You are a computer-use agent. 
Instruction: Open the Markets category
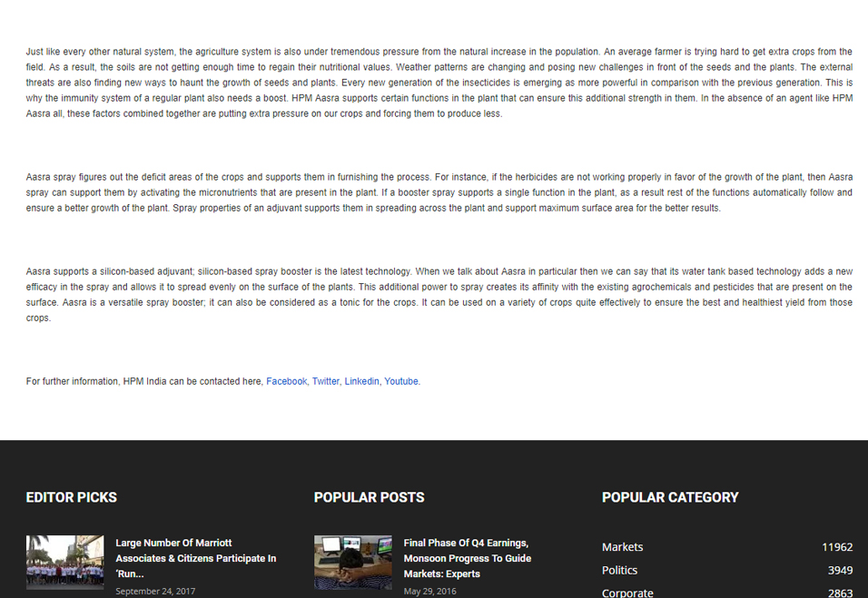click(x=622, y=546)
